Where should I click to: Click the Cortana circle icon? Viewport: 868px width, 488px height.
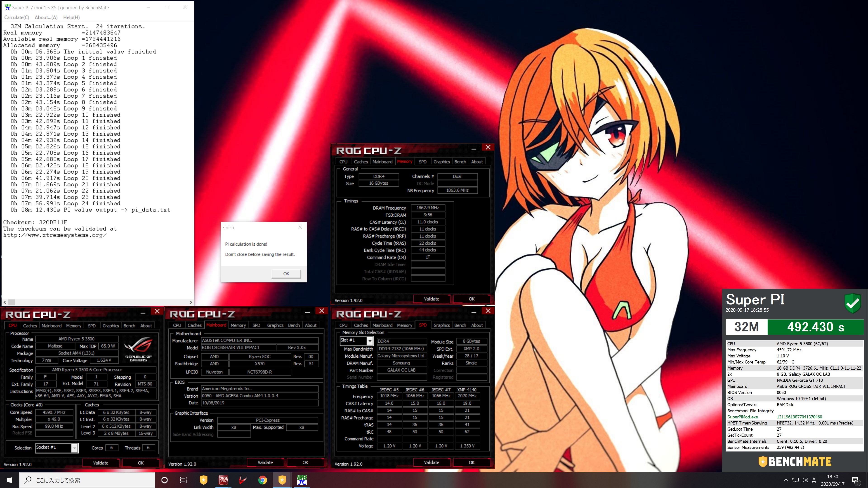click(164, 480)
